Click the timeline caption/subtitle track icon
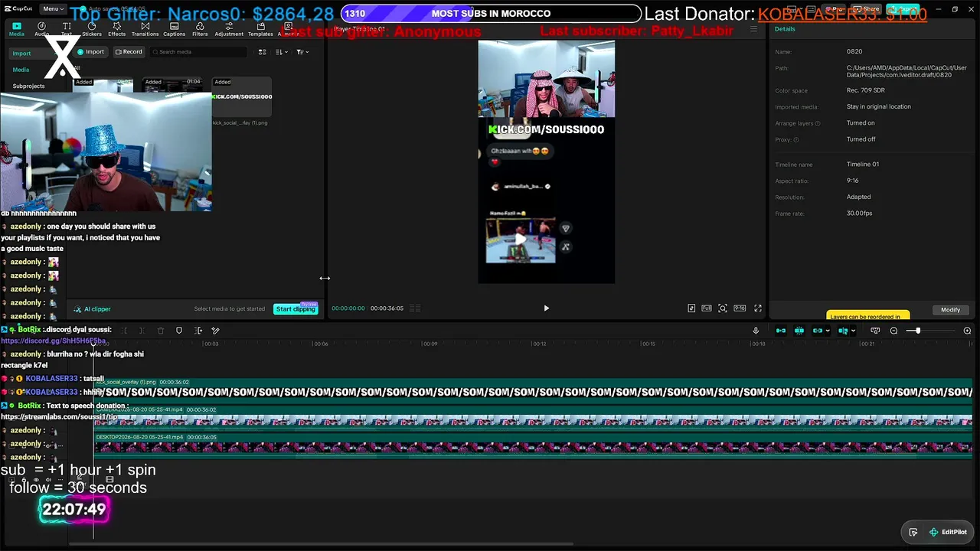Screen dimensions: 980x551 875,331
